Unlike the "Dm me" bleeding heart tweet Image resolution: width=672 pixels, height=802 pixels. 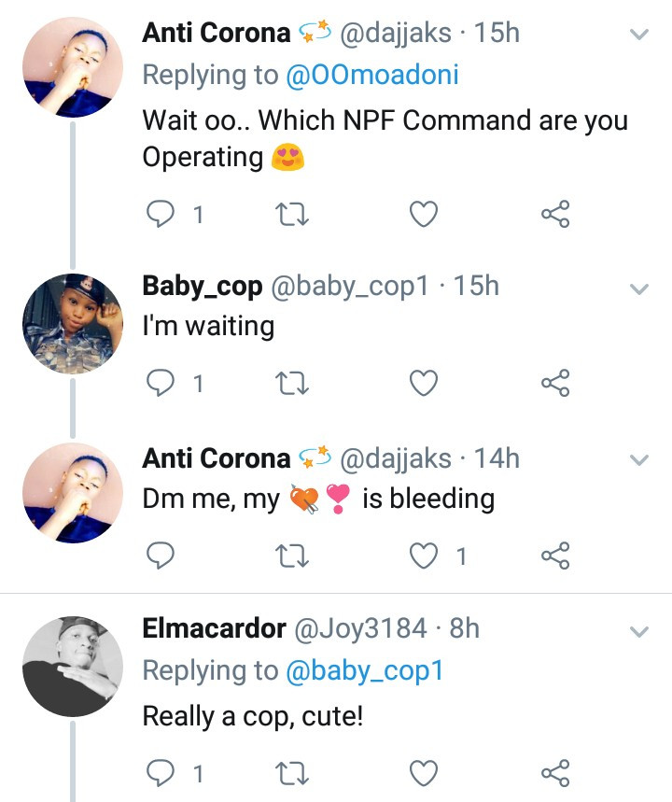[425, 556]
